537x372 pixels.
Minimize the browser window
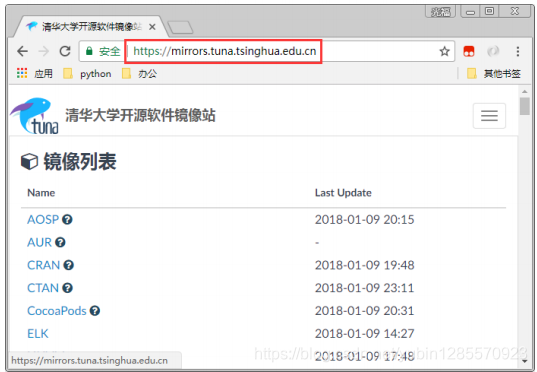470,12
